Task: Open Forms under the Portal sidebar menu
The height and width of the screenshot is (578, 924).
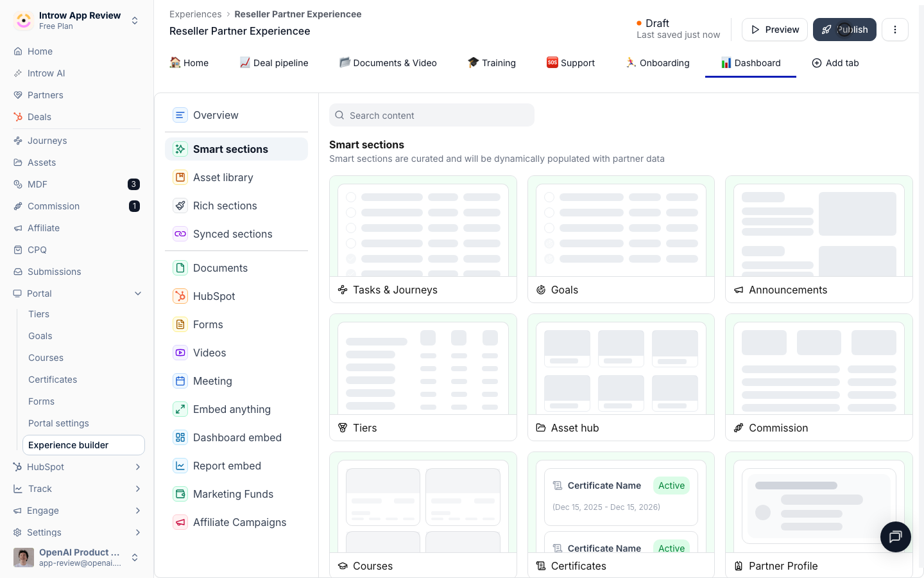Action: pos(41,401)
